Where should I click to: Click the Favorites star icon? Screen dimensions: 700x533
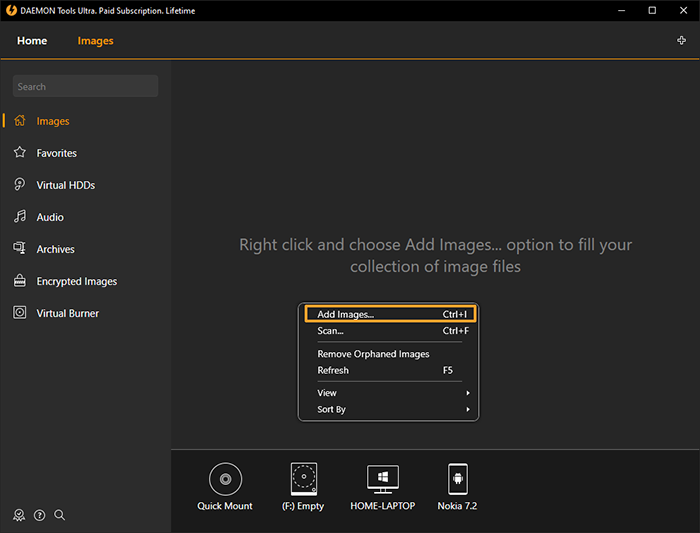20,153
